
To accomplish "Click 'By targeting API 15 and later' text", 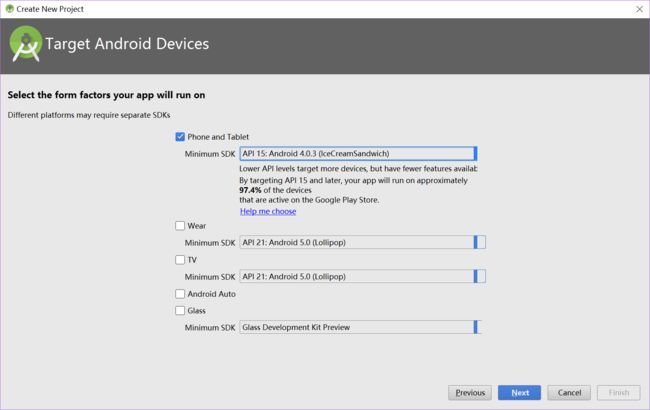I will click(353, 180).
